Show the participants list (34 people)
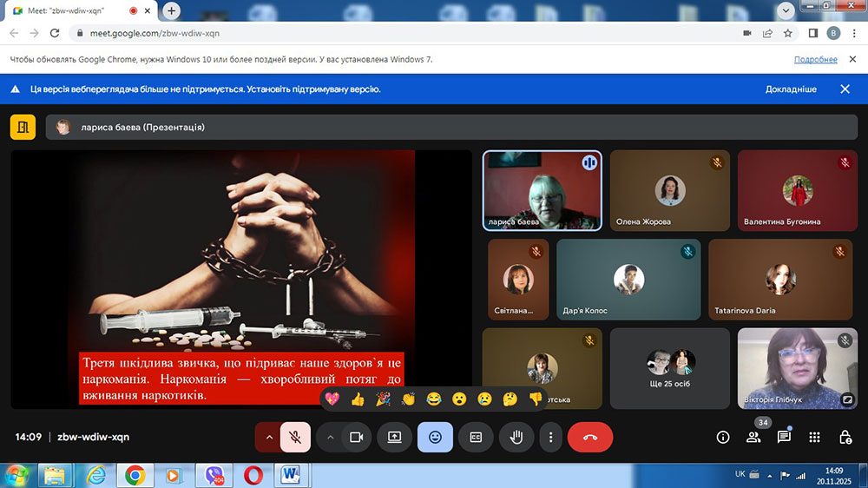The height and width of the screenshot is (488, 868). click(x=753, y=438)
